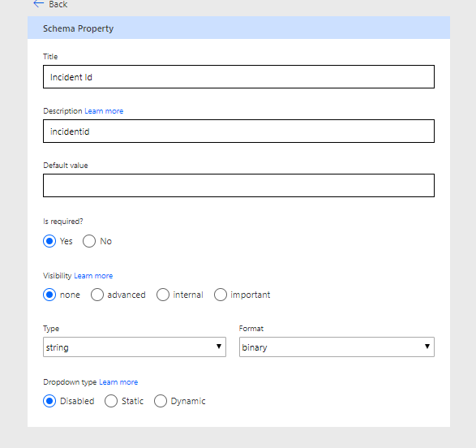476x448 pixels.
Task: Choose Disabled dropdown type
Action: 49,401
